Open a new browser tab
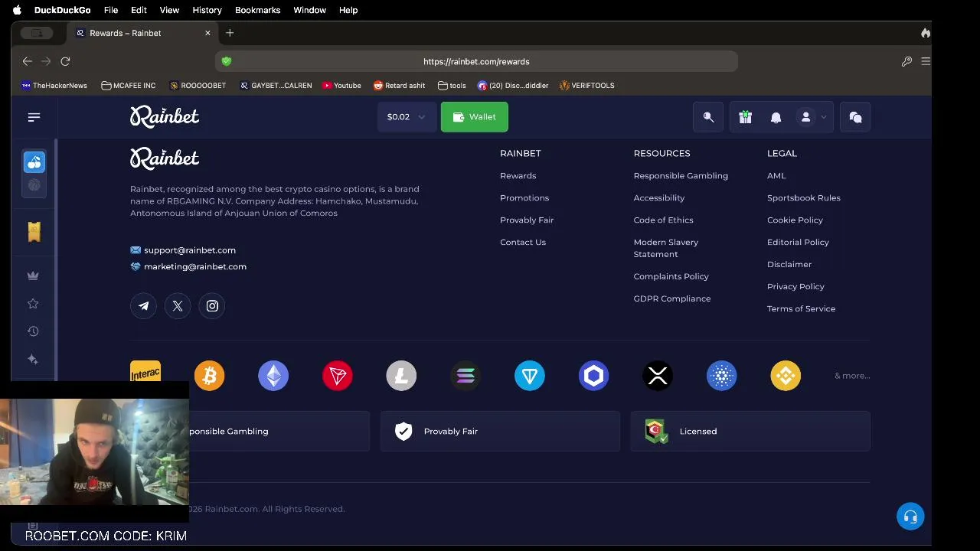The image size is (980, 551). [230, 33]
